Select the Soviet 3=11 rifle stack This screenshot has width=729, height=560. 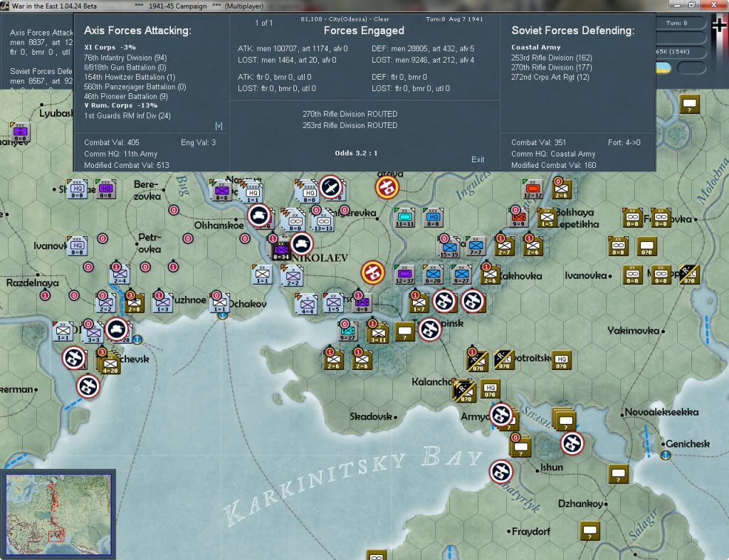pyautogui.click(x=379, y=333)
